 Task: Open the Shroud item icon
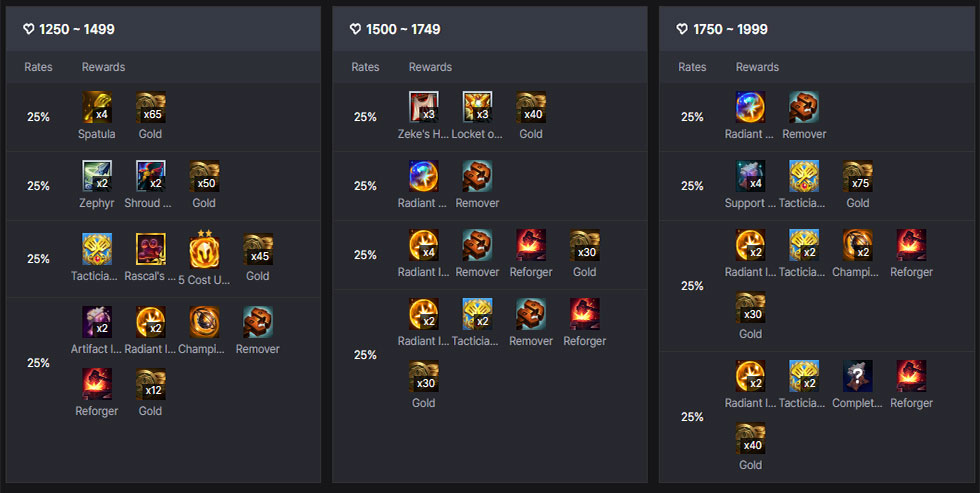coord(151,176)
